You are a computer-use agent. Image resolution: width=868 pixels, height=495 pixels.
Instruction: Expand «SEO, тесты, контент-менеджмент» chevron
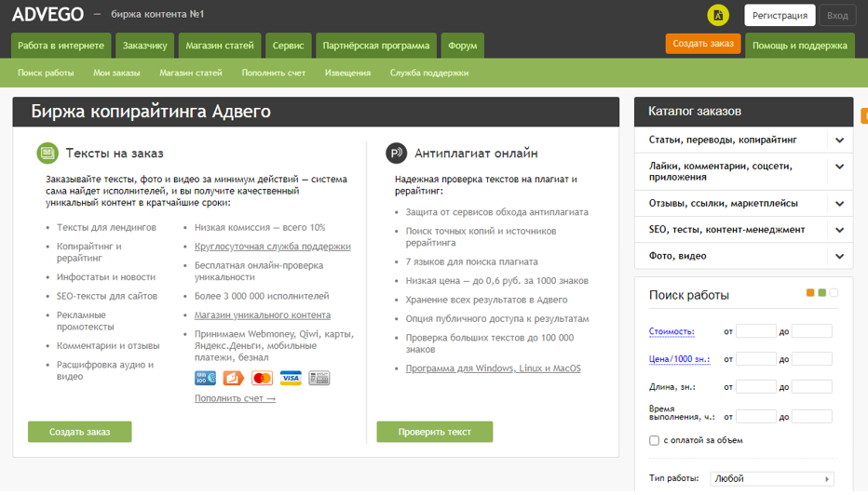pos(840,230)
